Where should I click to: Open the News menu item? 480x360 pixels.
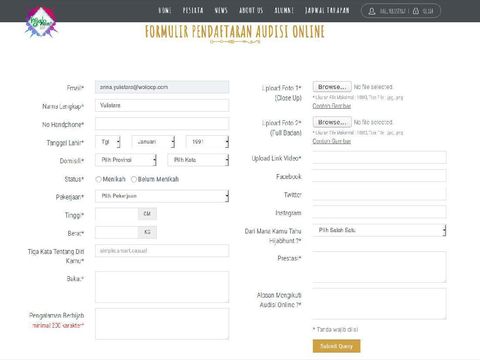(221, 10)
